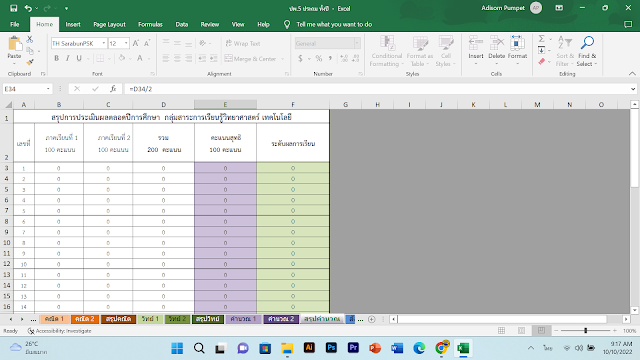Screen dimensions: 640x360
Task: Open Merge & Center dropdown arrow
Action: click(x=282, y=59)
